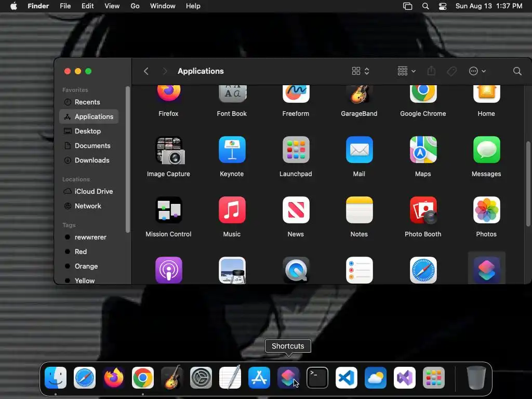
Task: Open the Messages app icon
Action: coord(486,150)
